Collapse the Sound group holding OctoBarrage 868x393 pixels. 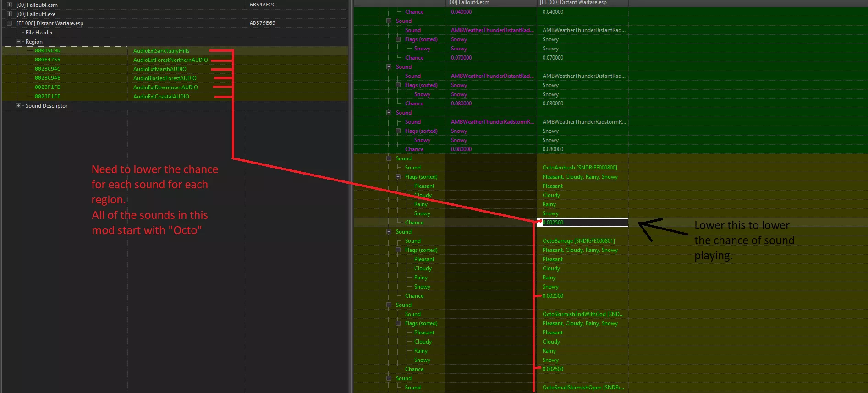389,232
